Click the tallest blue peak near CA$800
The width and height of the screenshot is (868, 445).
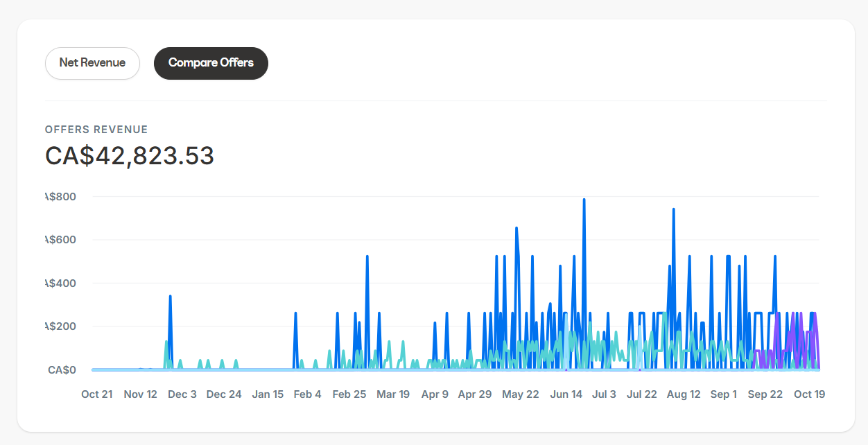tap(584, 200)
